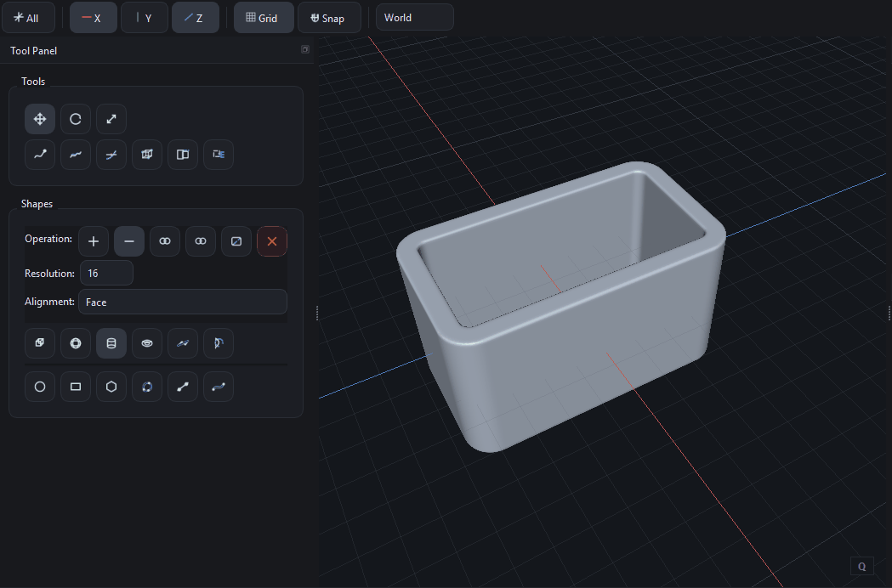This screenshot has width=892, height=588.
Task: Select the Move tool
Action: click(x=40, y=119)
